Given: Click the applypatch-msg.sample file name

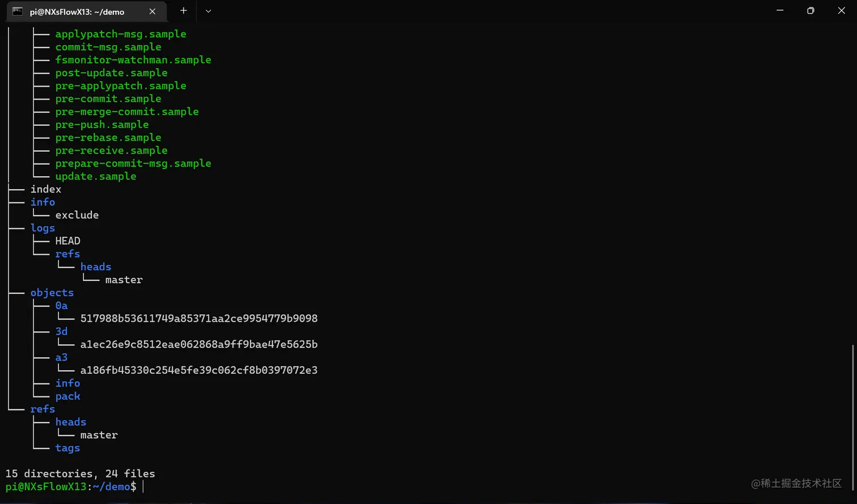Looking at the screenshot, I should tap(121, 34).
